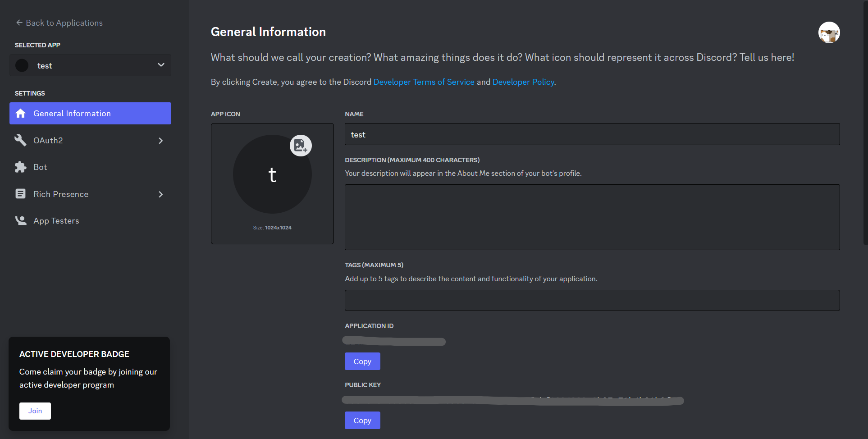Click the Name input field
This screenshot has width=868, height=439.
(592, 134)
